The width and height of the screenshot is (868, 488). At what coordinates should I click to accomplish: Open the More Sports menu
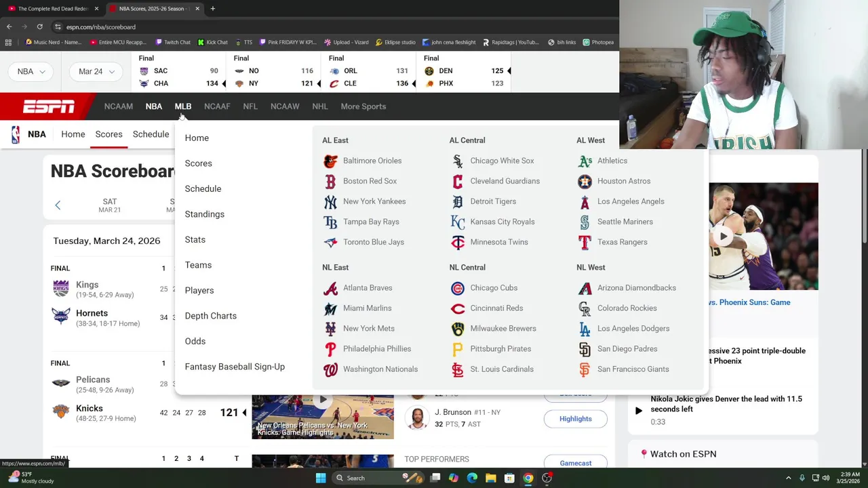point(363,106)
